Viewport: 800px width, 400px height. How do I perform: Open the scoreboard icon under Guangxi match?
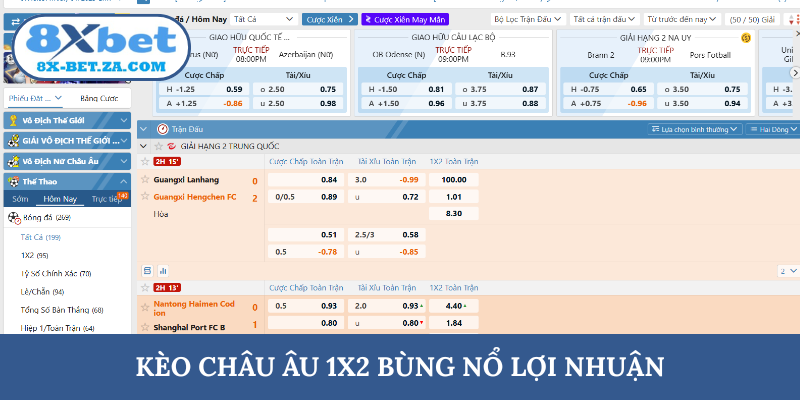tap(147, 271)
